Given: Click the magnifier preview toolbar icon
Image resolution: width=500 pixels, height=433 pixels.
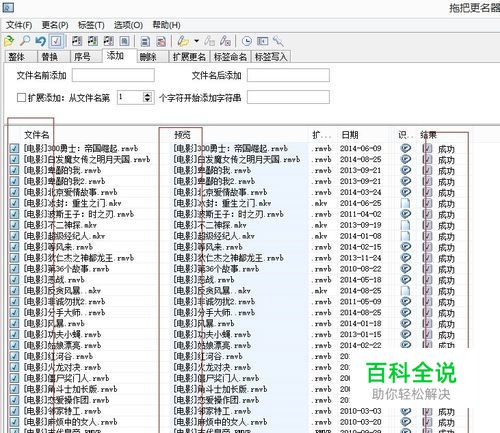Looking at the screenshot, I should pos(25,41).
